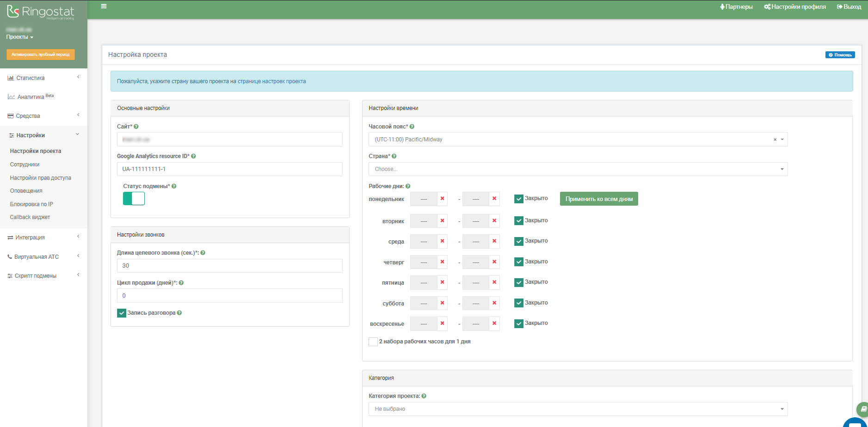
Task: Open Callback виджет page
Action: [30, 217]
